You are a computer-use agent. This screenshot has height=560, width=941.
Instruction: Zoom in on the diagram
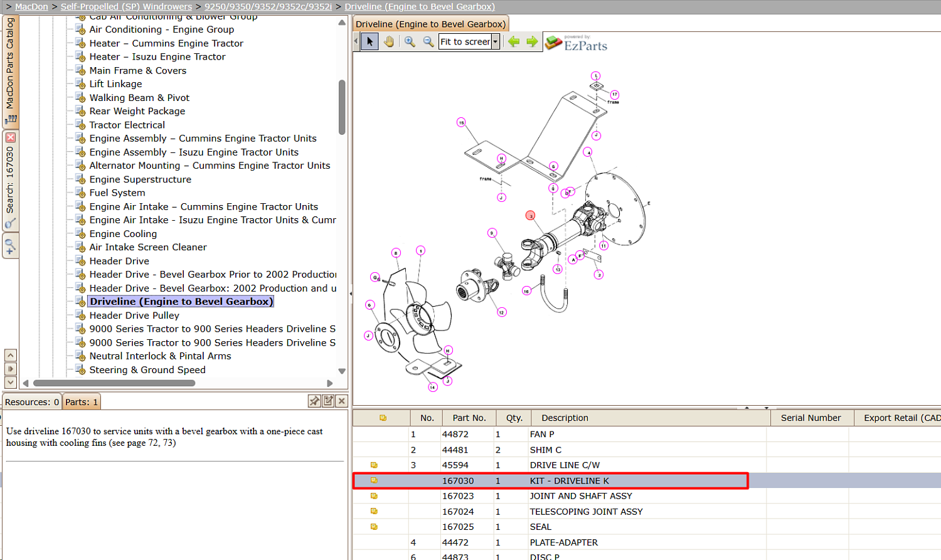[x=410, y=42]
